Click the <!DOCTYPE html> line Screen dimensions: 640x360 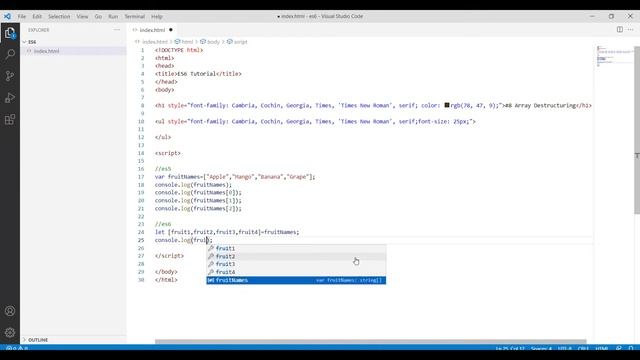(x=179, y=50)
